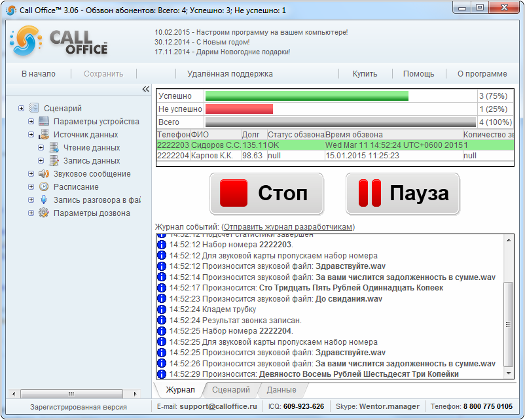This screenshot has width=525, height=420.
Task: Click support@calloffice.ru email in status bar
Action: click(218, 406)
